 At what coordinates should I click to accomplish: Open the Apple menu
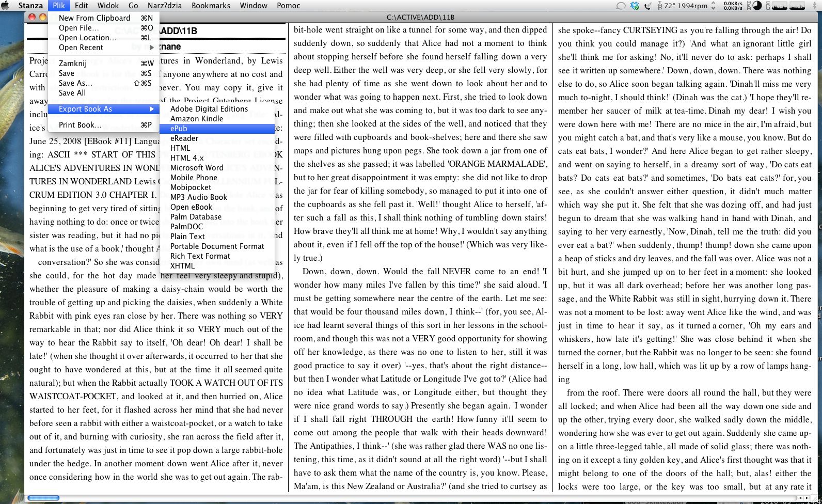pyautogui.click(x=6, y=5)
